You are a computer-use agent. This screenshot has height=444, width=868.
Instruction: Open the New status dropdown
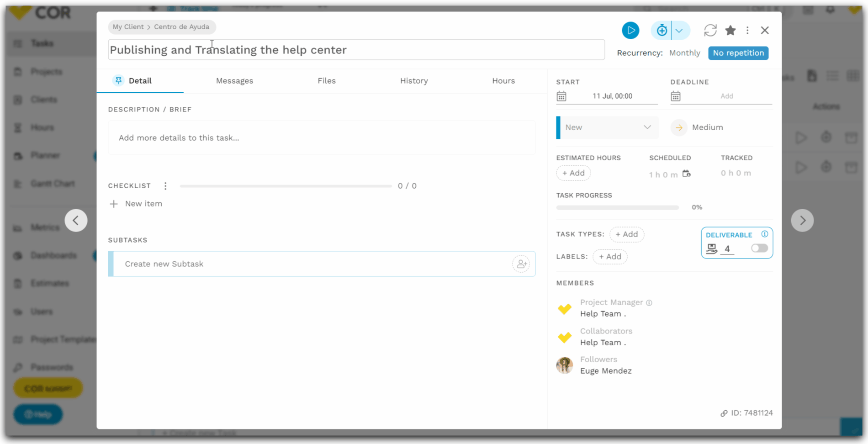click(607, 127)
